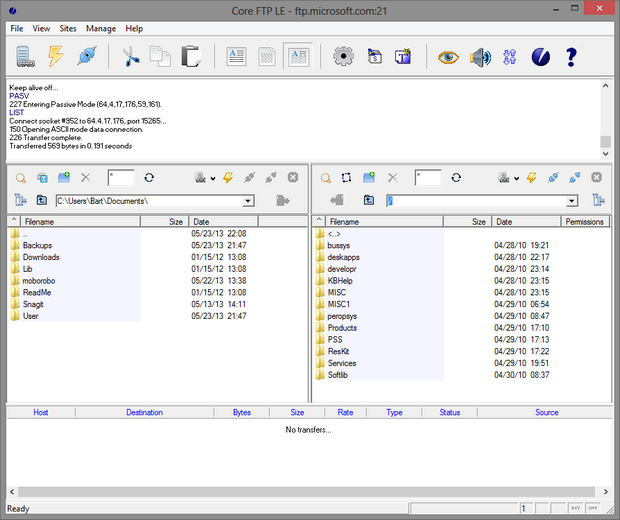Open the View menu
The height and width of the screenshot is (520, 620).
click(41, 28)
